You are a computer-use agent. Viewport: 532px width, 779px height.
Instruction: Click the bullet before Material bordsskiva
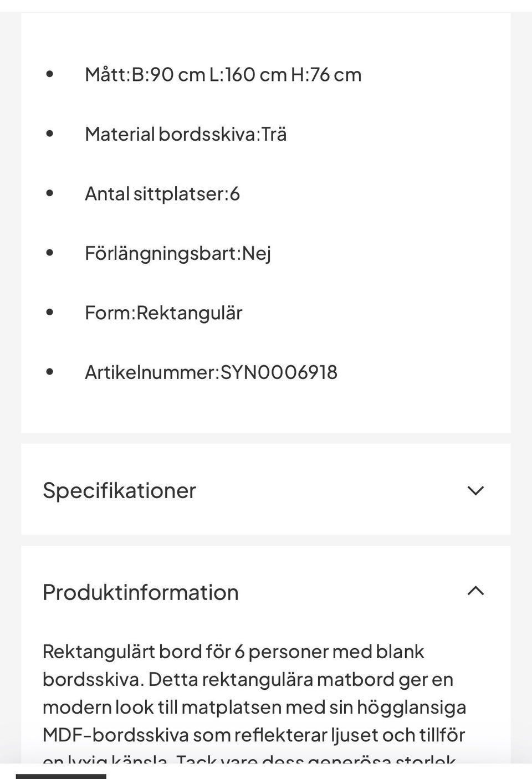(50, 134)
